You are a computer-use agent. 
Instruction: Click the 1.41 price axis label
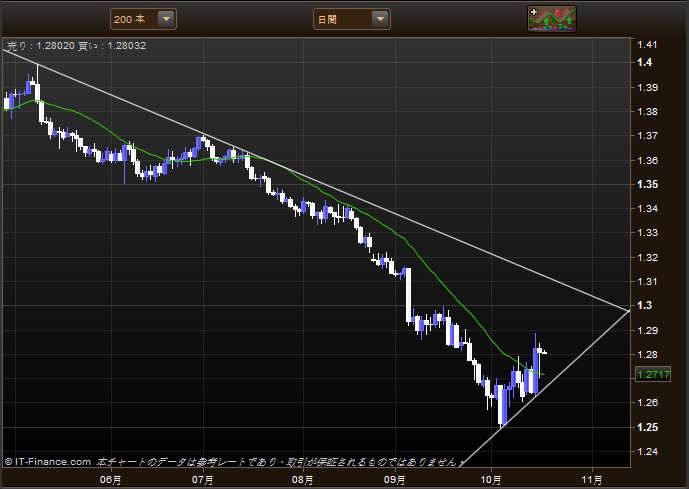(x=647, y=44)
